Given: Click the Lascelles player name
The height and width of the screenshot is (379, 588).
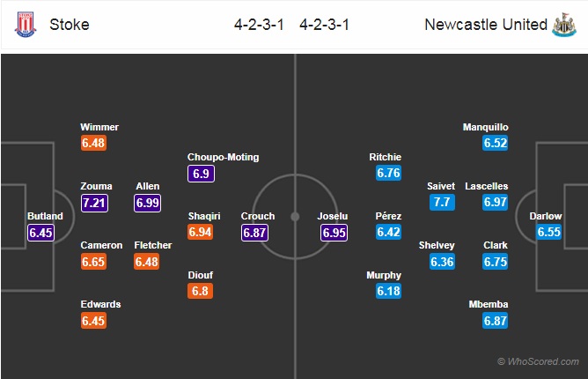Looking at the screenshot, I should [x=487, y=186].
